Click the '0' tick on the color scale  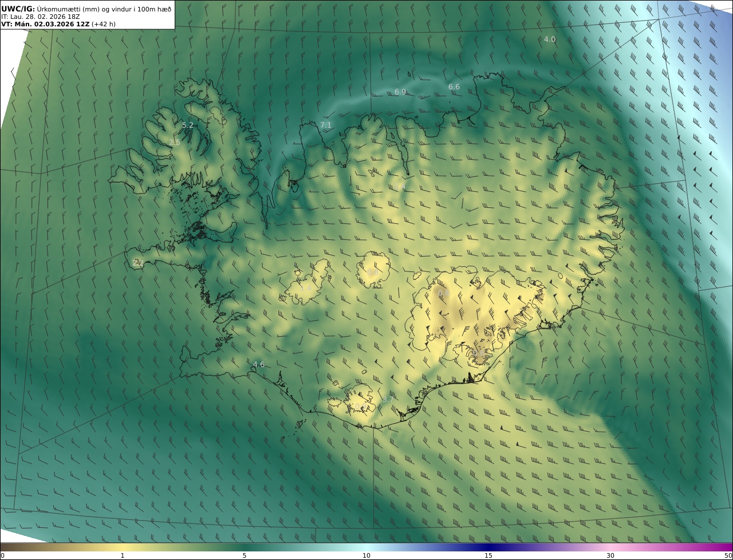(x=2, y=556)
